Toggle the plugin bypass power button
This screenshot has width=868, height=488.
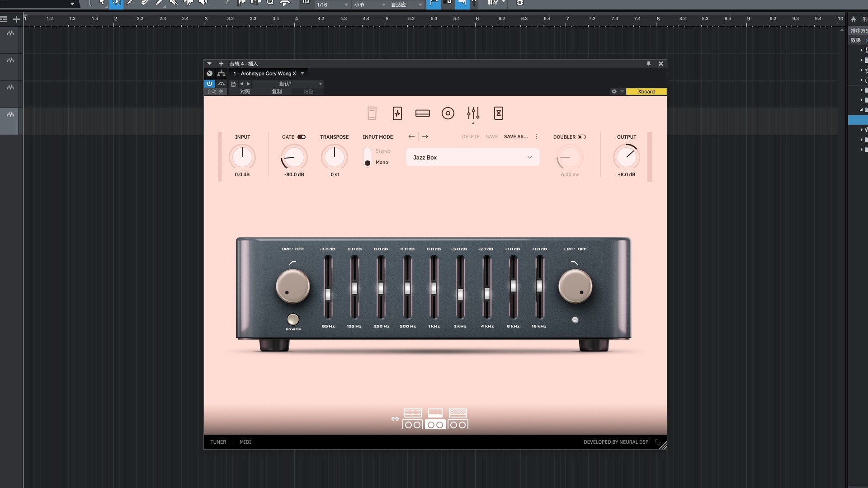click(209, 84)
